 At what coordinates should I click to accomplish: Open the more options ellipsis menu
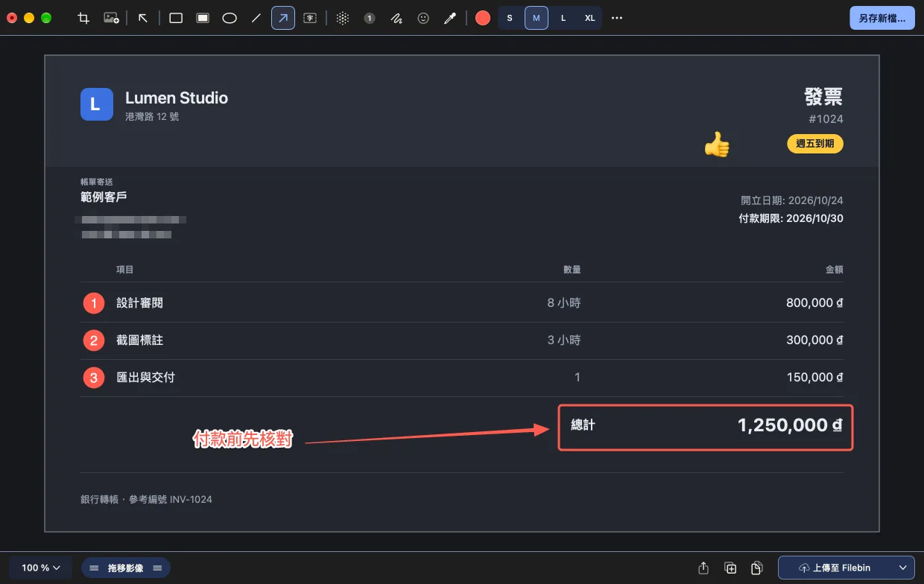617,18
